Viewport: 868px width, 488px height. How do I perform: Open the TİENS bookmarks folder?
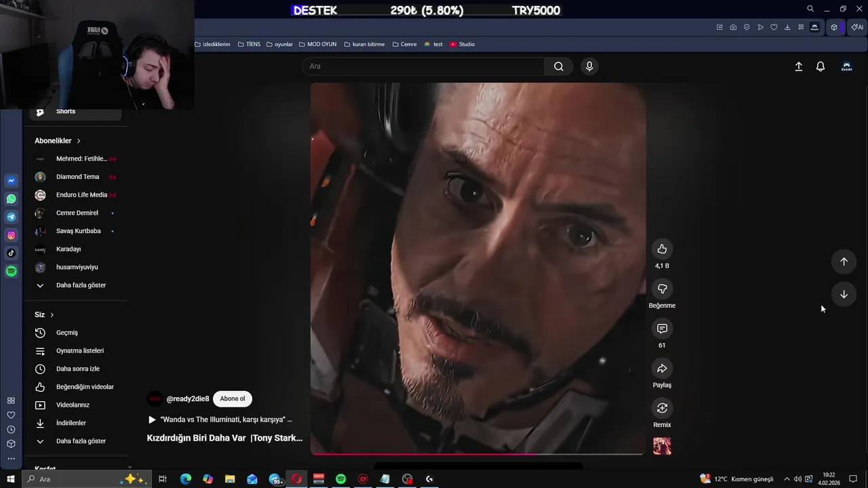pyautogui.click(x=249, y=44)
